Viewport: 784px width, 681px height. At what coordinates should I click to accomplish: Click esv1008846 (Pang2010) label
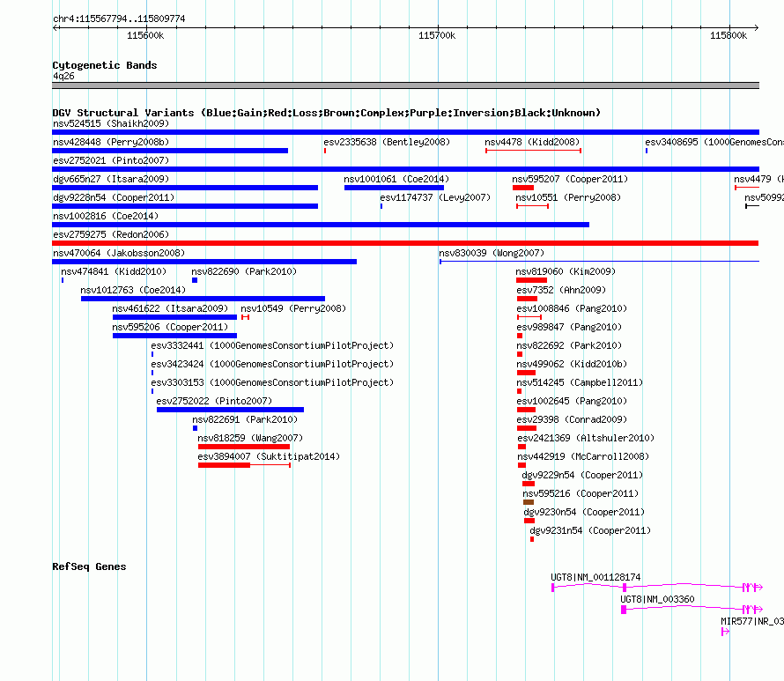coord(572,308)
